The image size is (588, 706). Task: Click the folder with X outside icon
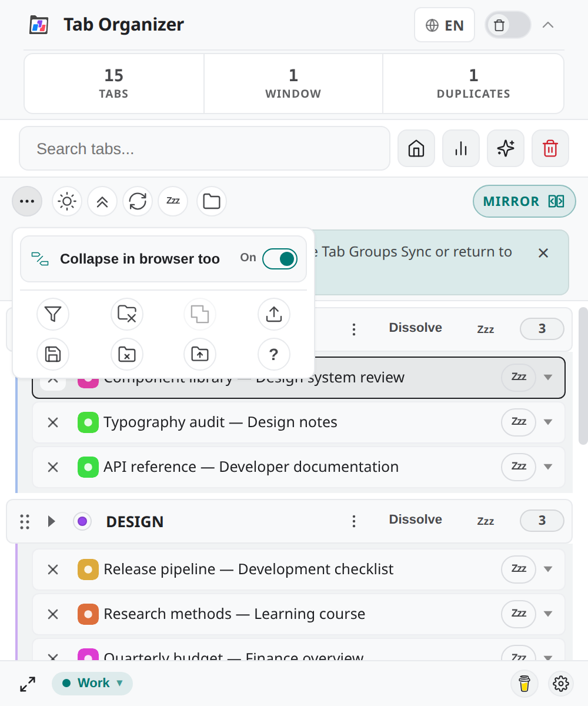127,315
